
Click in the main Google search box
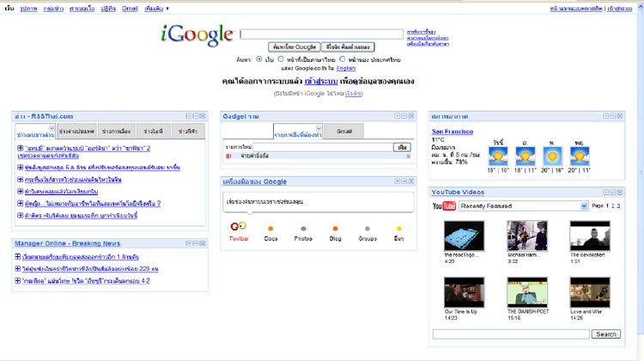click(322, 34)
